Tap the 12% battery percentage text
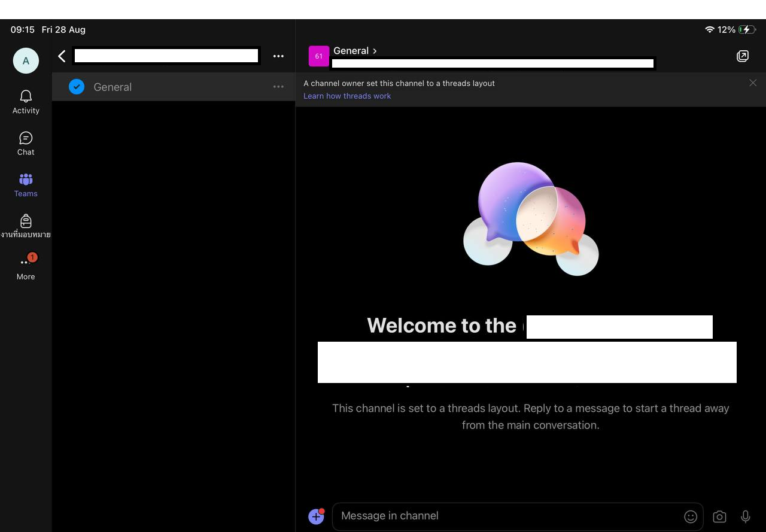This screenshot has width=766, height=532. [727, 29]
